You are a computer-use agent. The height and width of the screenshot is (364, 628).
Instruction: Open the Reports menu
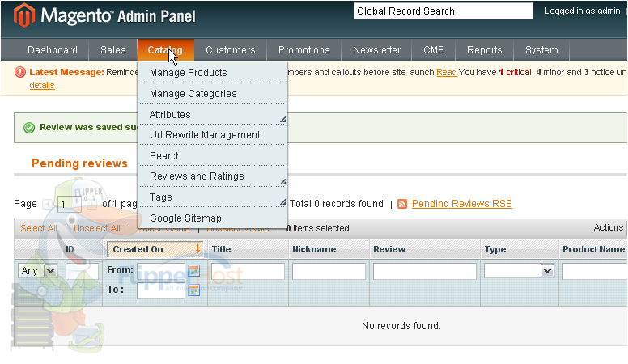[484, 50]
